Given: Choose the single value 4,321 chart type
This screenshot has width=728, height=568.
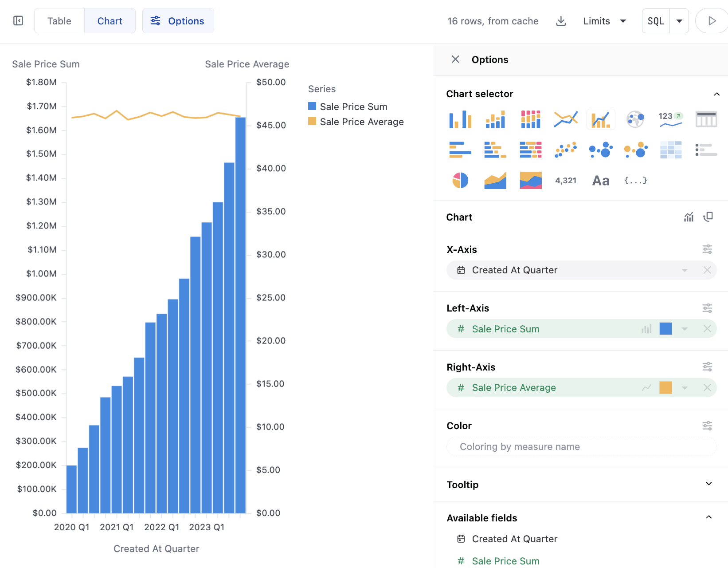Looking at the screenshot, I should tap(566, 181).
